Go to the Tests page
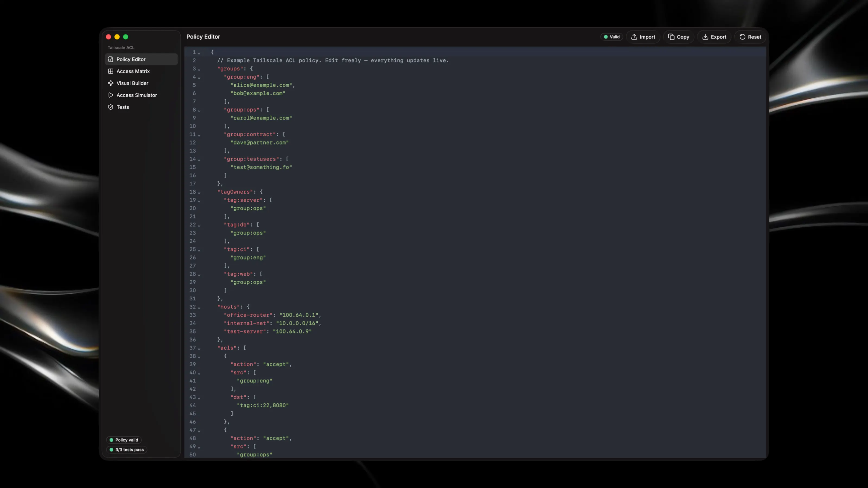This screenshot has height=488, width=868. (x=141, y=107)
